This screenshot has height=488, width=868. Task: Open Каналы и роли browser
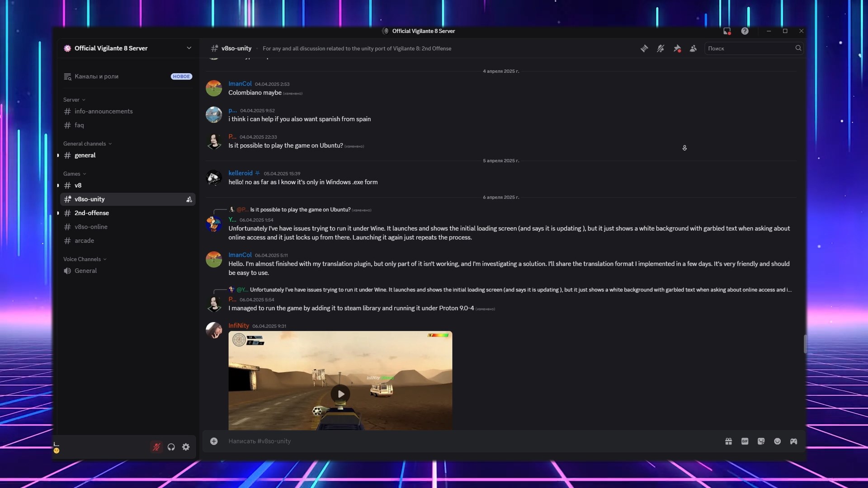pyautogui.click(x=128, y=76)
